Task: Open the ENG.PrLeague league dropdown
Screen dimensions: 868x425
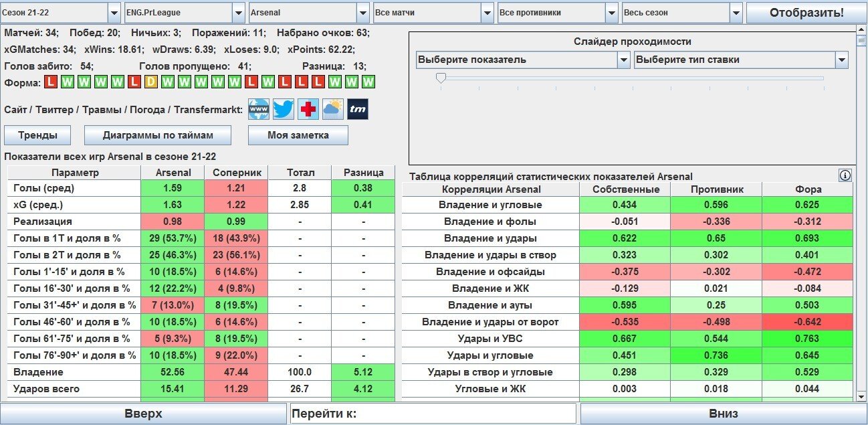Action: (185, 13)
